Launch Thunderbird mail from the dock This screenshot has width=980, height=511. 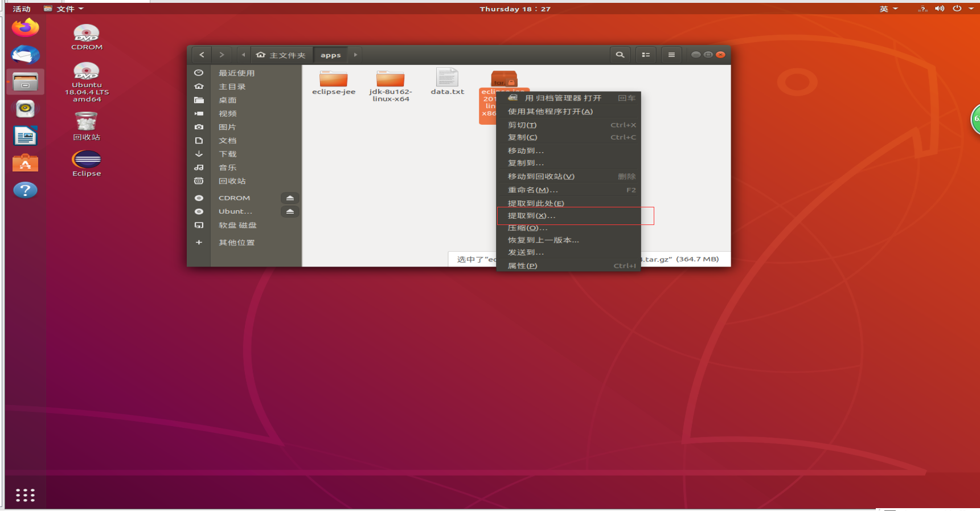(25, 55)
